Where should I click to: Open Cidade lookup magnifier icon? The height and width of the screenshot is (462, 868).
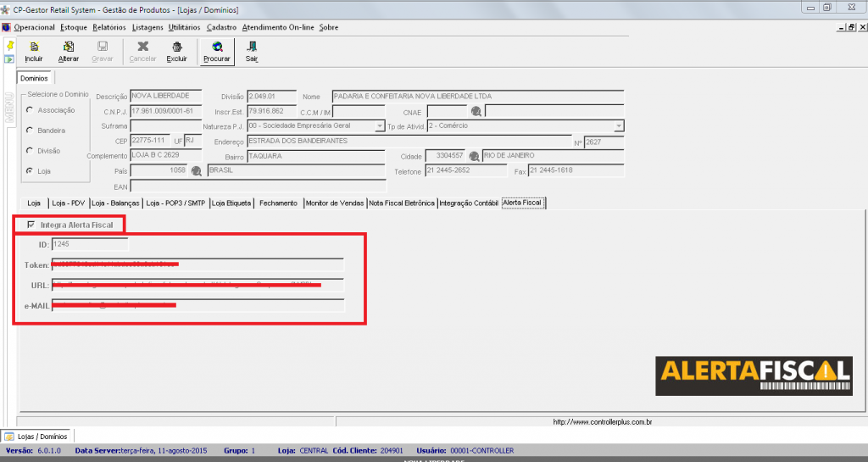[x=474, y=156]
